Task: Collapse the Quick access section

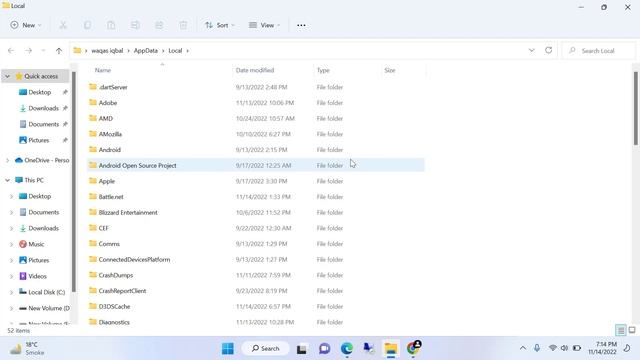Action: coord(7,76)
